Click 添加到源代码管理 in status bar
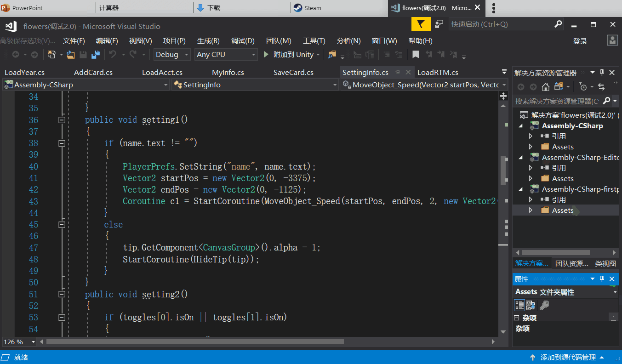The width and height of the screenshot is (622, 364). click(x=568, y=358)
